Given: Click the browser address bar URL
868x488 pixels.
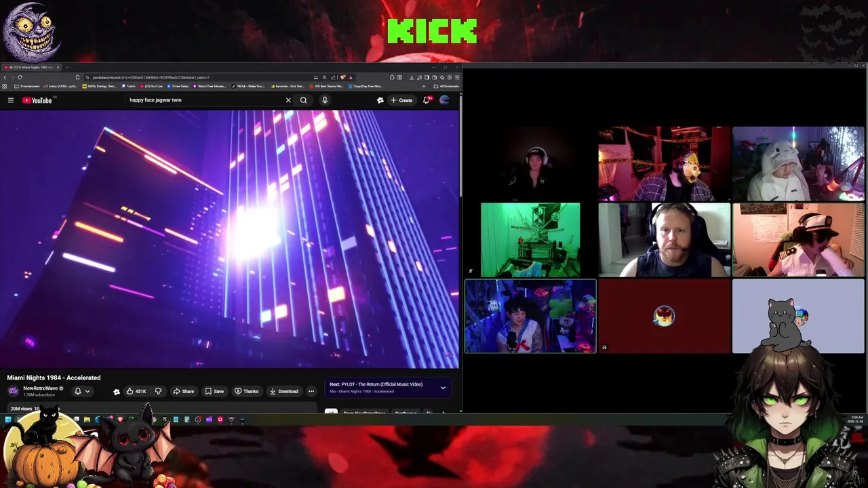Looking at the screenshot, I should [151, 77].
